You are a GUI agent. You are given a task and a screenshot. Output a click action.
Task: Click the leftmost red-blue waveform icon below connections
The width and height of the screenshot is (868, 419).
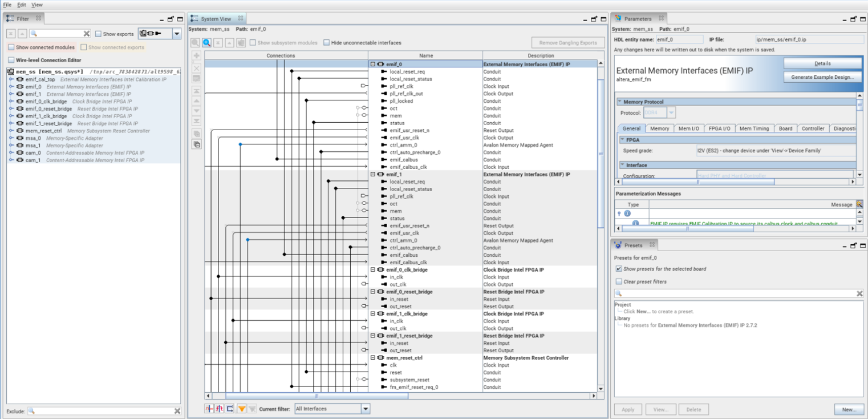pos(209,409)
